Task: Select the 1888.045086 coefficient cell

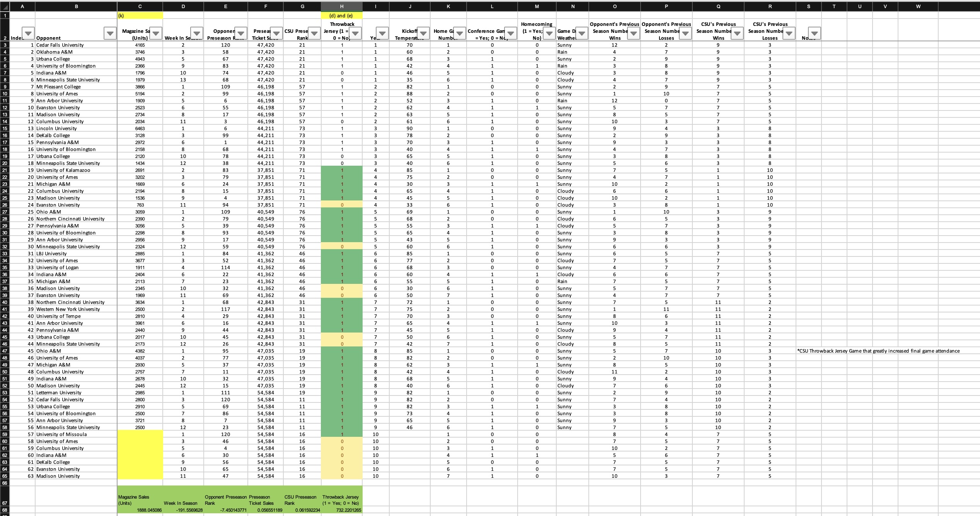Action: click(x=140, y=510)
